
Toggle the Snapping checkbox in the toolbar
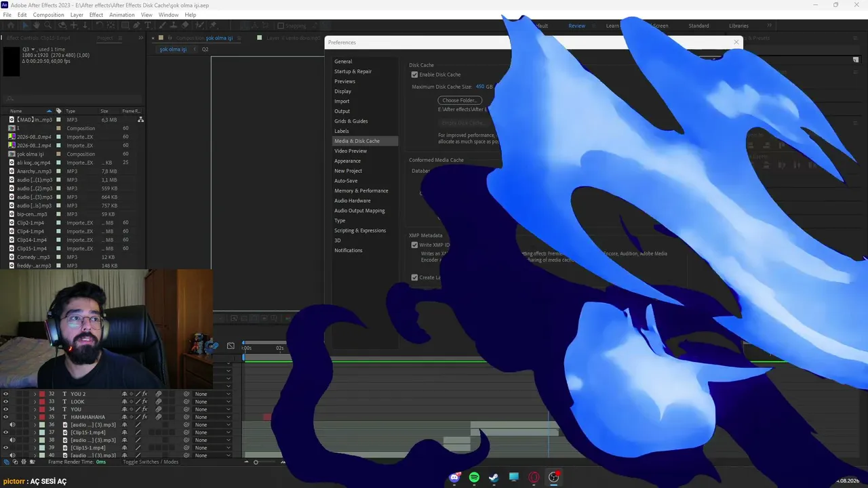coord(281,26)
